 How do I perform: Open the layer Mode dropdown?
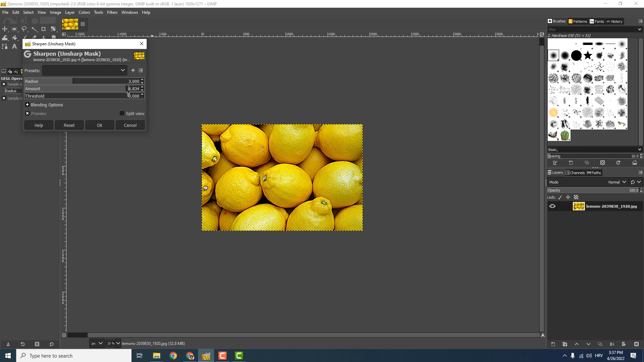[x=617, y=182]
